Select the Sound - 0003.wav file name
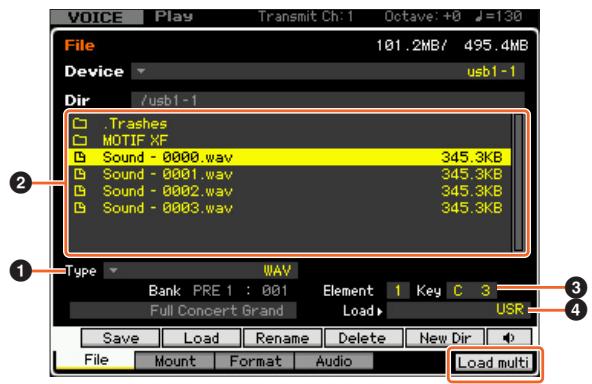Viewport: 592px width, 384px height. [167, 208]
